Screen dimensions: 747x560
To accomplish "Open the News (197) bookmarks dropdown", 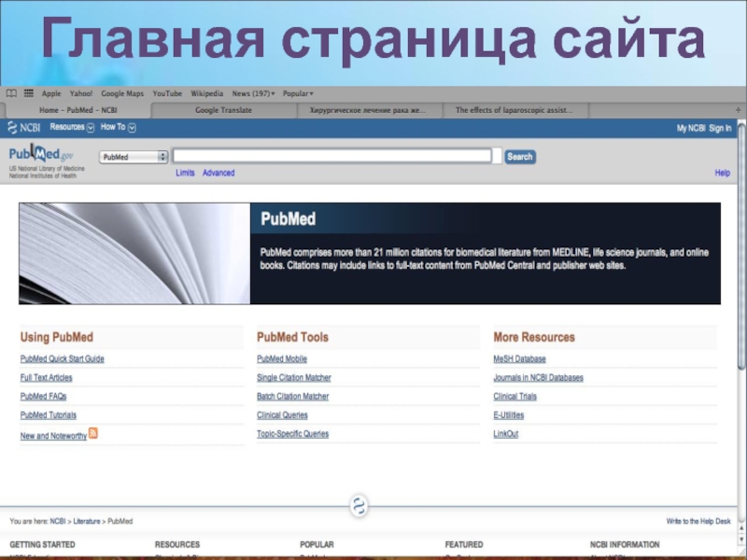I will pyautogui.click(x=253, y=94).
